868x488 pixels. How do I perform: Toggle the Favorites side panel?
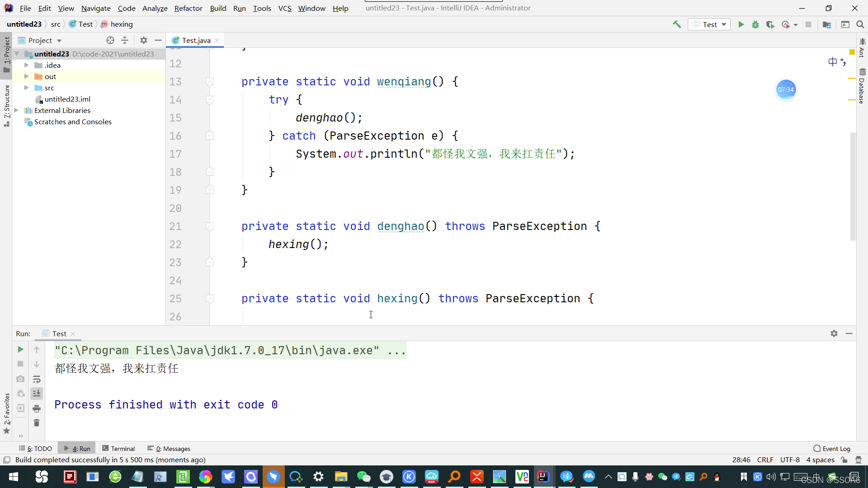pyautogui.click(x=7, y=413)
